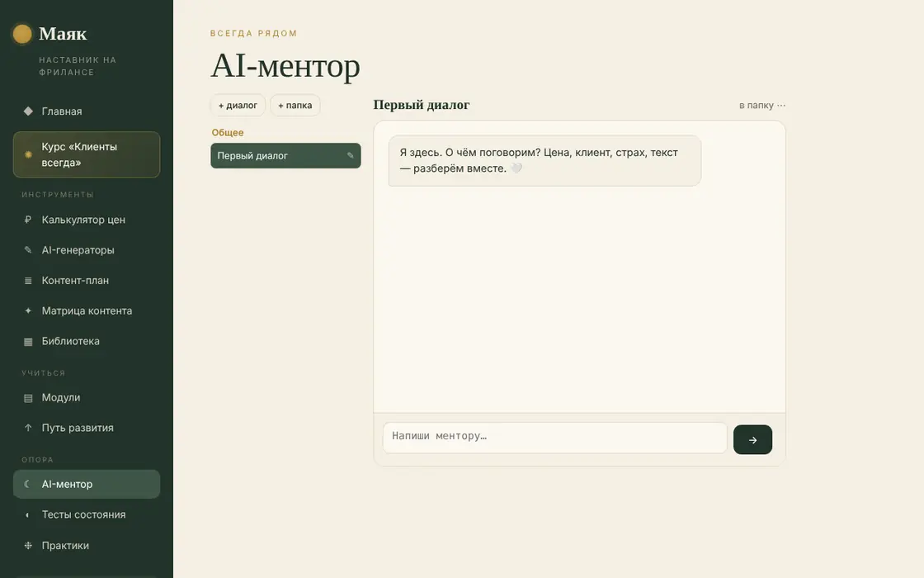Click the «Первый диалог» chat heading
Image resolution: width=924 pixels, height=578 pixels.
(422, 105)
